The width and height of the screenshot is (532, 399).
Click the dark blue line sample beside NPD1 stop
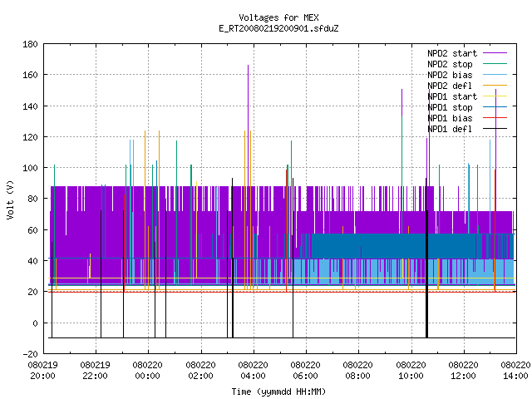point(495,107)
